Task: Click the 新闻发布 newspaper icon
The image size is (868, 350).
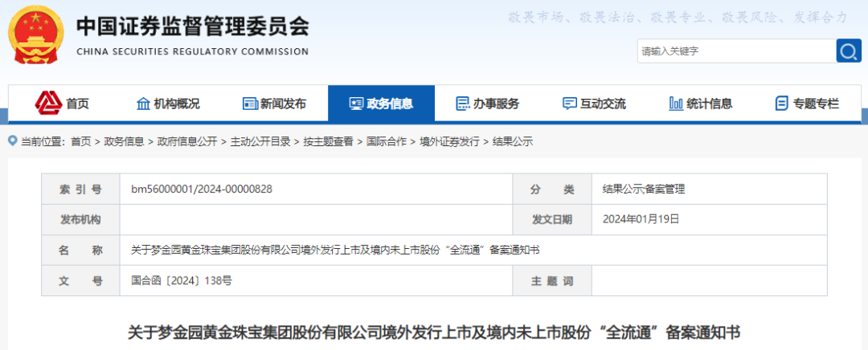Action: click(250, 104)
